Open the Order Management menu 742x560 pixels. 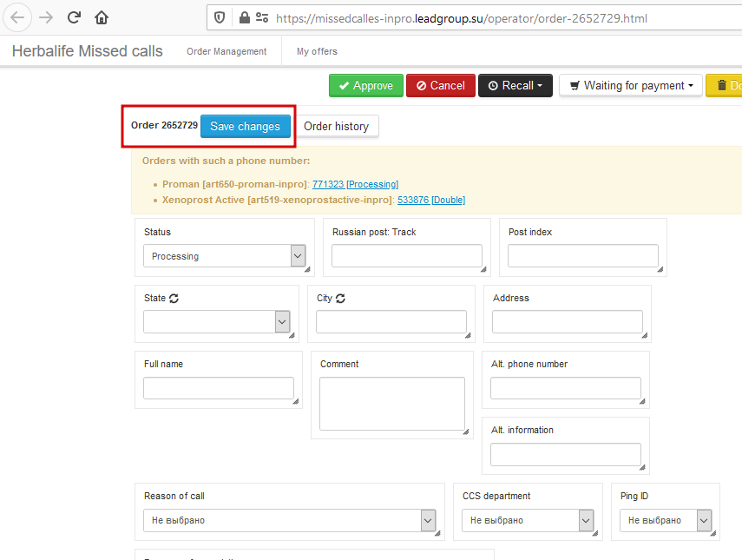coord(227,51)
